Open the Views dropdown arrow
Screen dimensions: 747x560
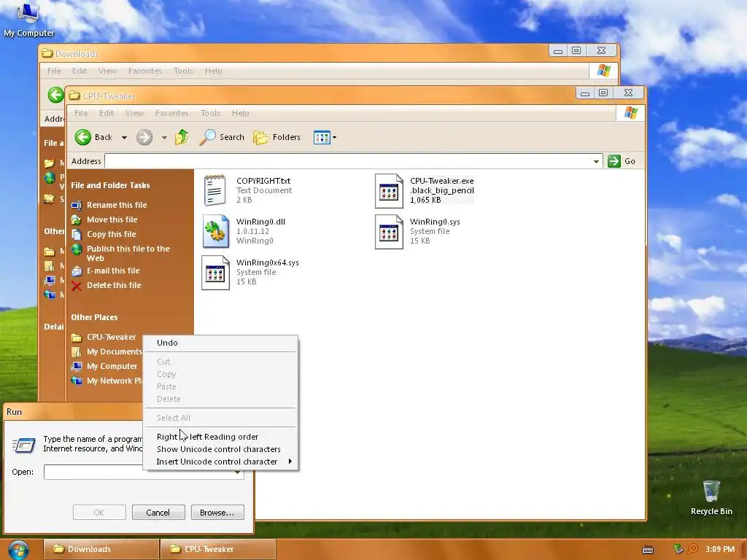click(334, 138)
